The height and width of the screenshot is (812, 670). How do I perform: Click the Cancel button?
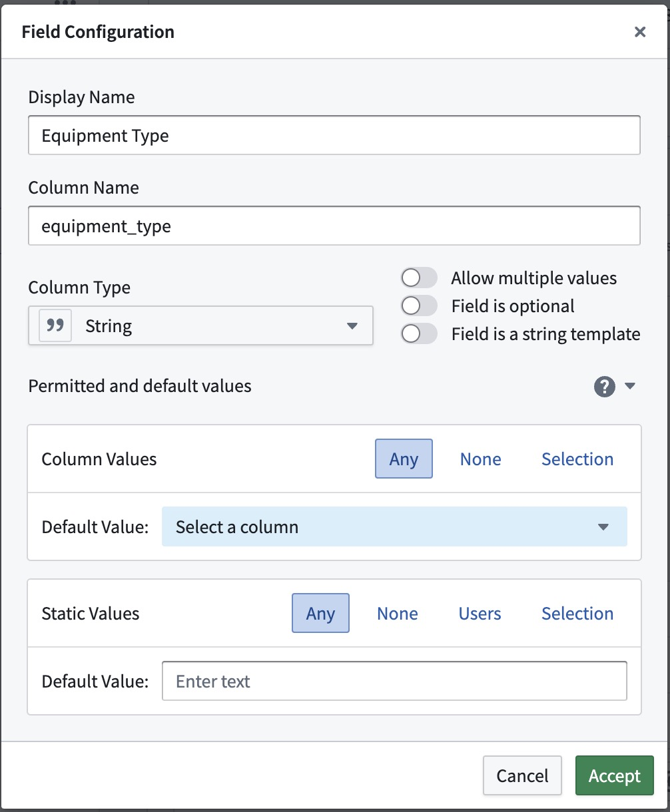pyautogui.click(x=522, y=775)
